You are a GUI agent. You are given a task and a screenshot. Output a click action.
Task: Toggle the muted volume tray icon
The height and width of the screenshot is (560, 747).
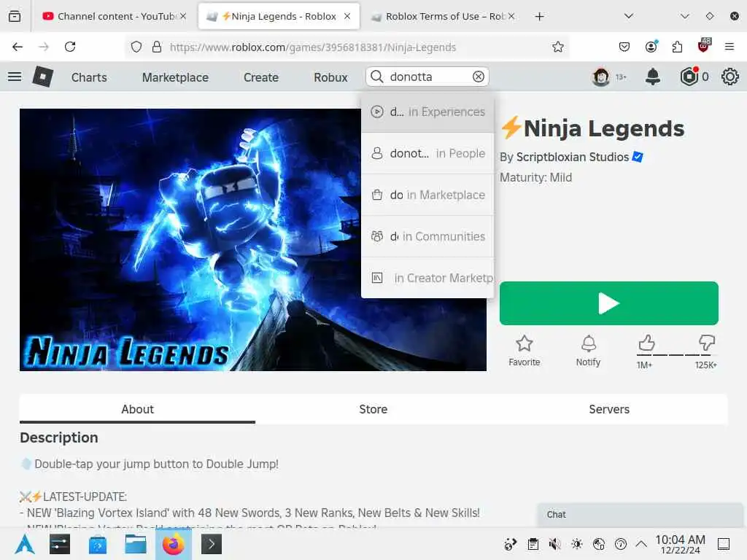[554, 544]
